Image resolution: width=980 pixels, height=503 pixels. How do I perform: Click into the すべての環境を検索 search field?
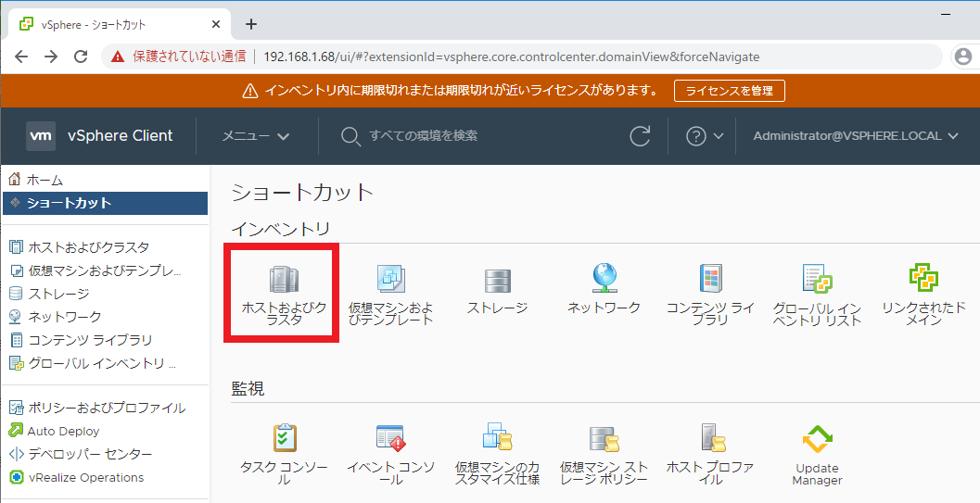[423, 135]
